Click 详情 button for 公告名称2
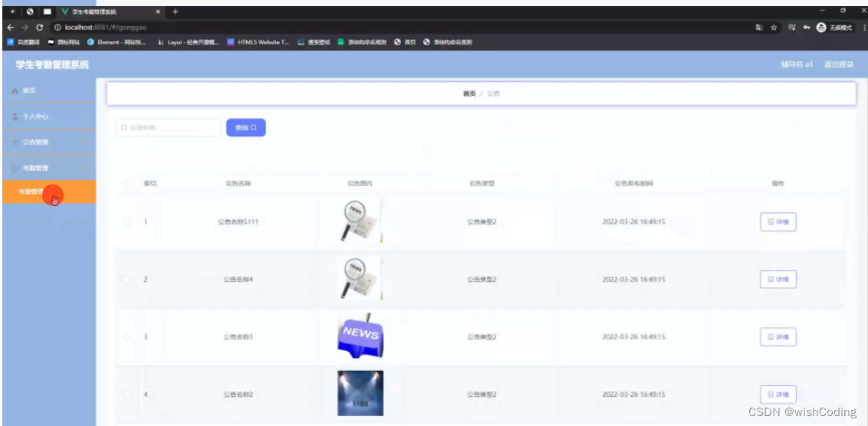Viewport: 868px width, 426px height. (778, 395)
